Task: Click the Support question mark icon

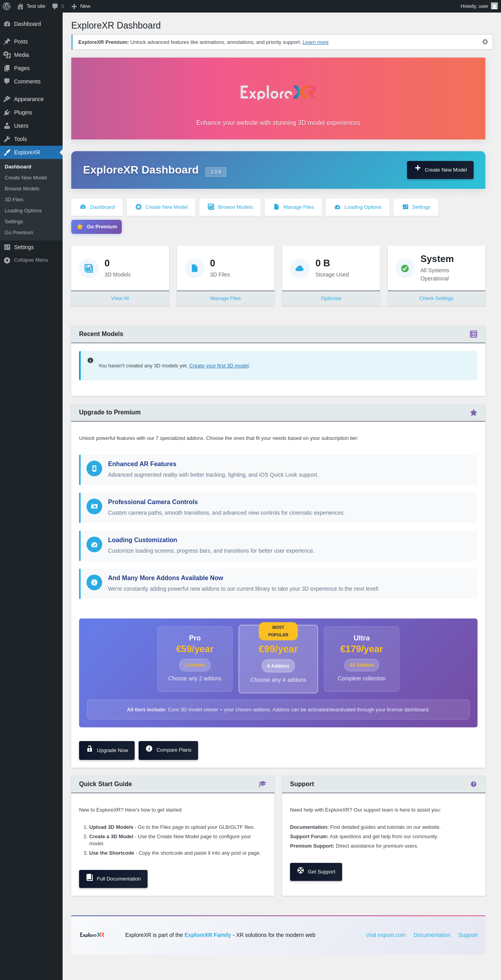Action: tap(474, 784)
